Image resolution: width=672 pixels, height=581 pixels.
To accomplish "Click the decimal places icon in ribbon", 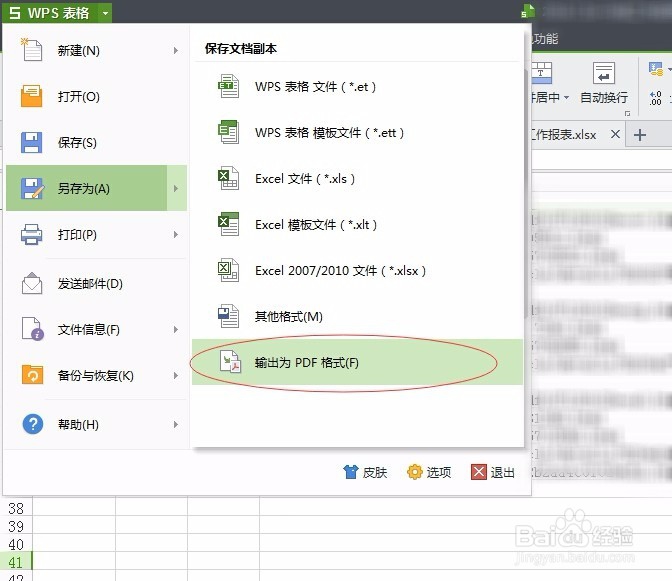I will pos(655,98).
